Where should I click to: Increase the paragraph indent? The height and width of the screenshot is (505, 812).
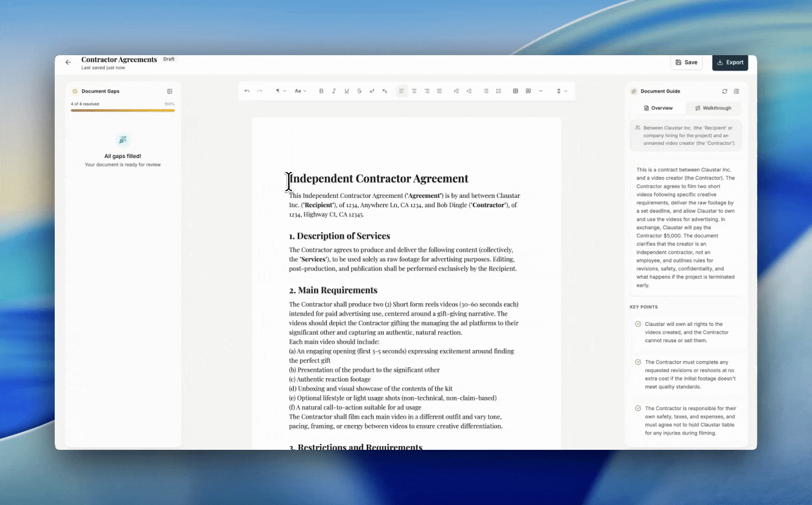pyautogui.click(x=457, y=91)
